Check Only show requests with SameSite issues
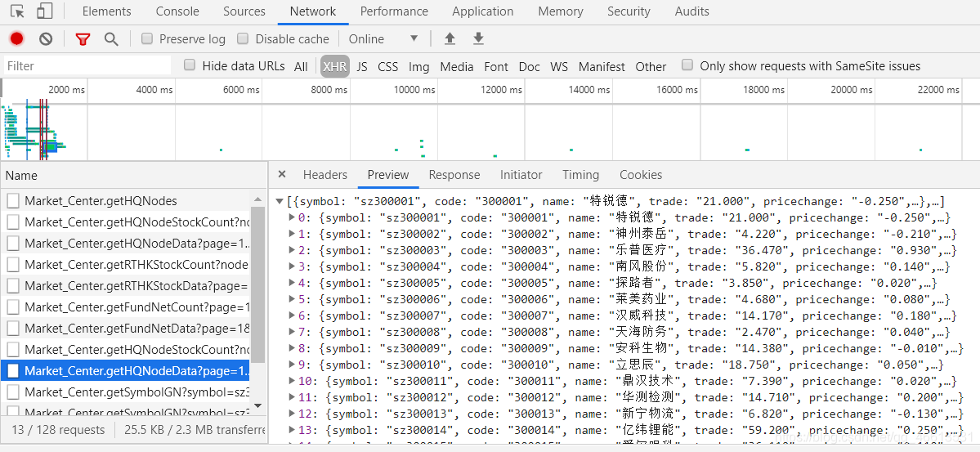 pyautogui.click(x=687, y=65)
